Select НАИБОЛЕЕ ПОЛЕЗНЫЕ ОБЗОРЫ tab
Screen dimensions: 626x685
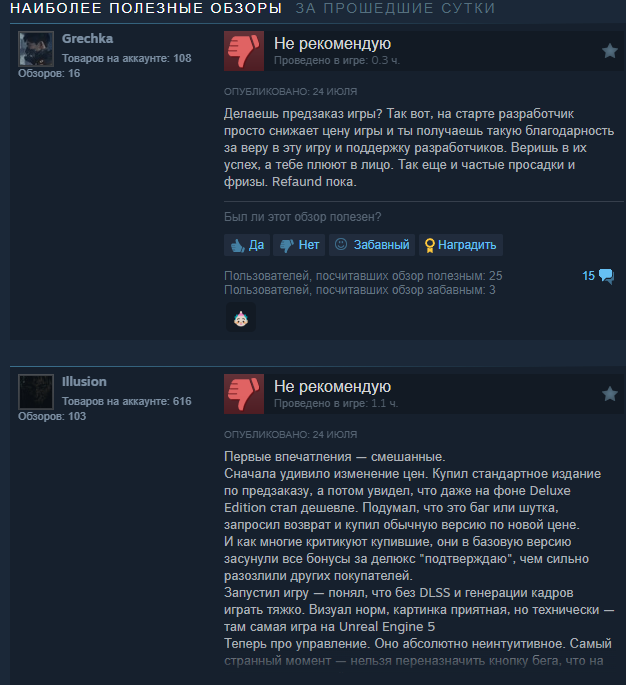point(146,8)
